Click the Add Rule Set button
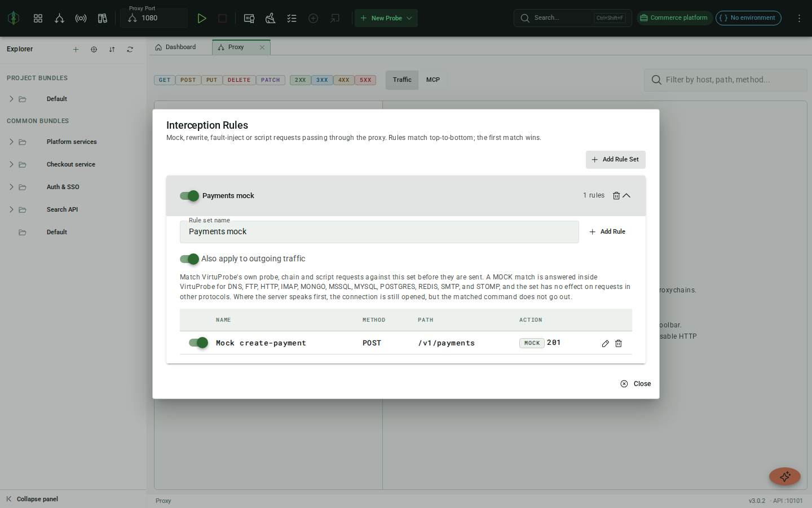 point(615,160)
